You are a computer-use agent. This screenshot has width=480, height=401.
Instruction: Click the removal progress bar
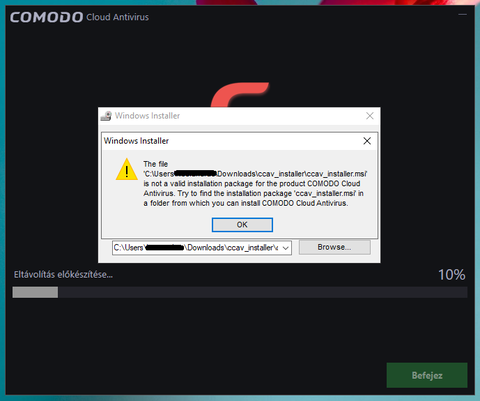pos(240,292)
